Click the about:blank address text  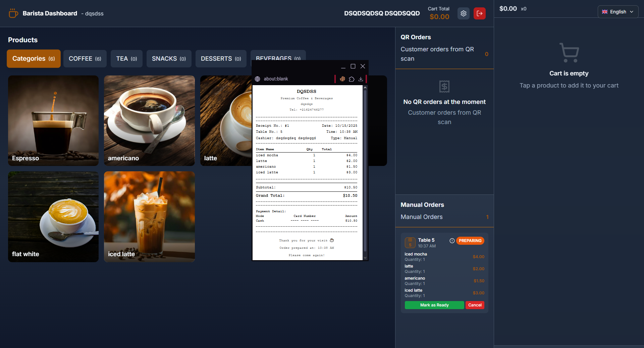(x=276, y=79)
